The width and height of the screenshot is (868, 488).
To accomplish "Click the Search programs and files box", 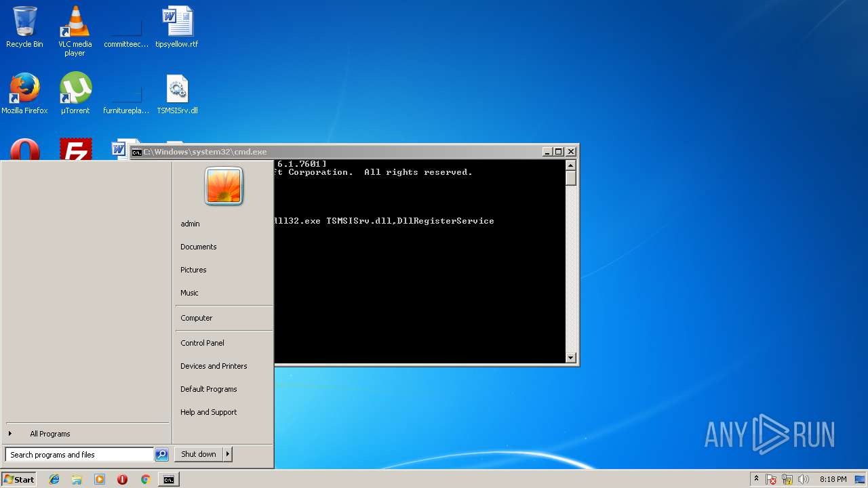I will [79, 455].
